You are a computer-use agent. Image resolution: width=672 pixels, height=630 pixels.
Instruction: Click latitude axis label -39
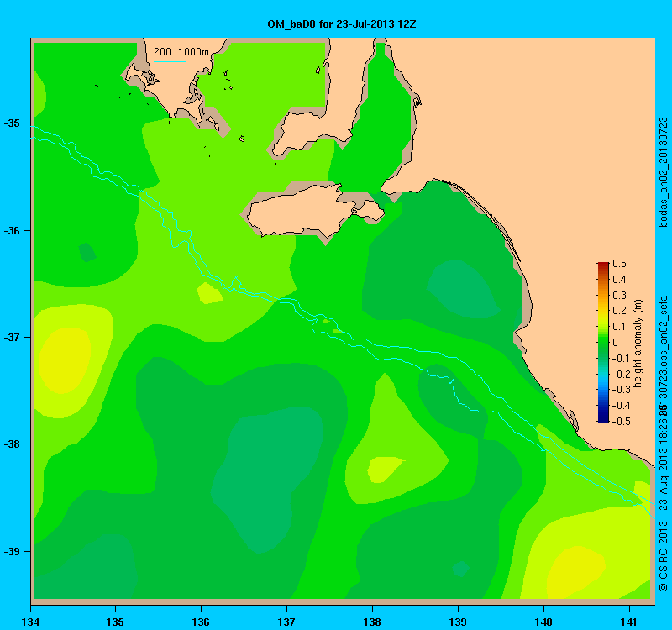(x=12, y=551)
